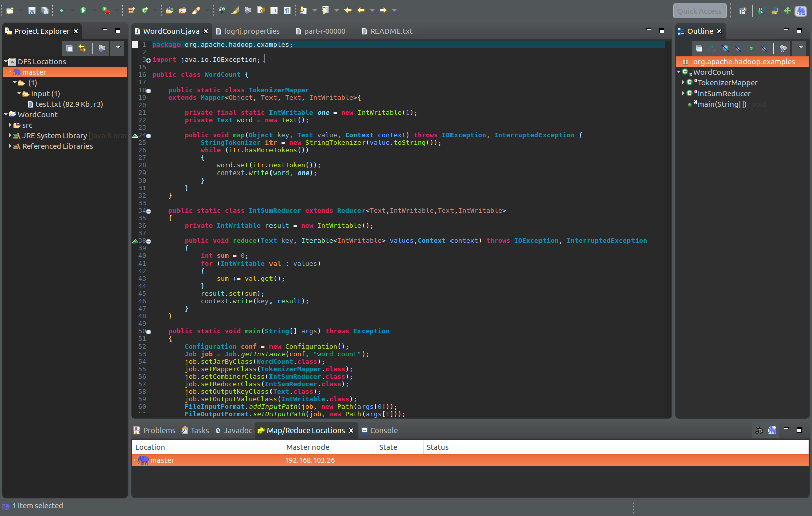Expand the src folder
The image size is (812, 516).
pos(10,125)
